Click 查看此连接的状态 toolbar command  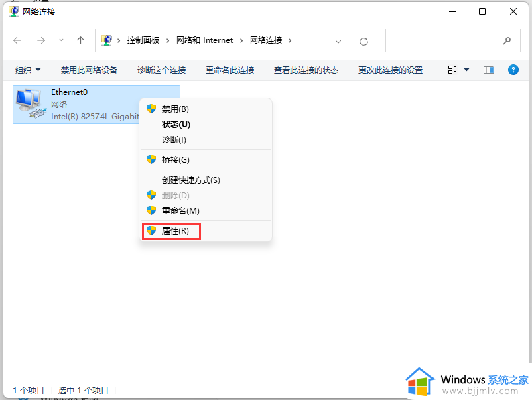(x=306, y=70)
